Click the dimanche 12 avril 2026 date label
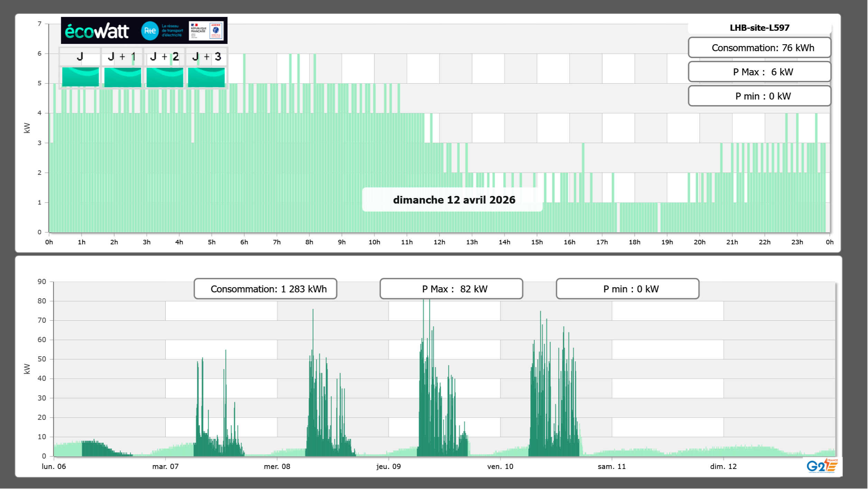Image resolution: width=868 pixels, height=489 pixels. [x=454, y=200]
